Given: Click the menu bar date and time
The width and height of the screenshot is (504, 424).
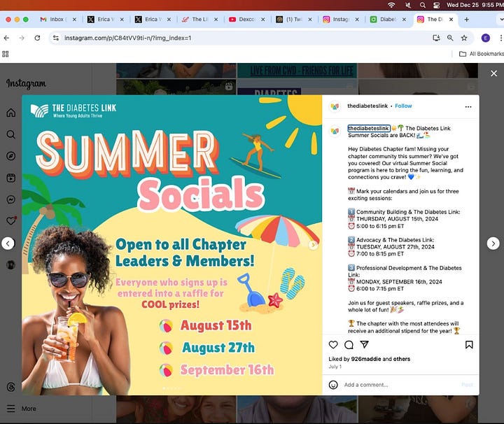Looking at the screenshot, I should click(475, 5).
